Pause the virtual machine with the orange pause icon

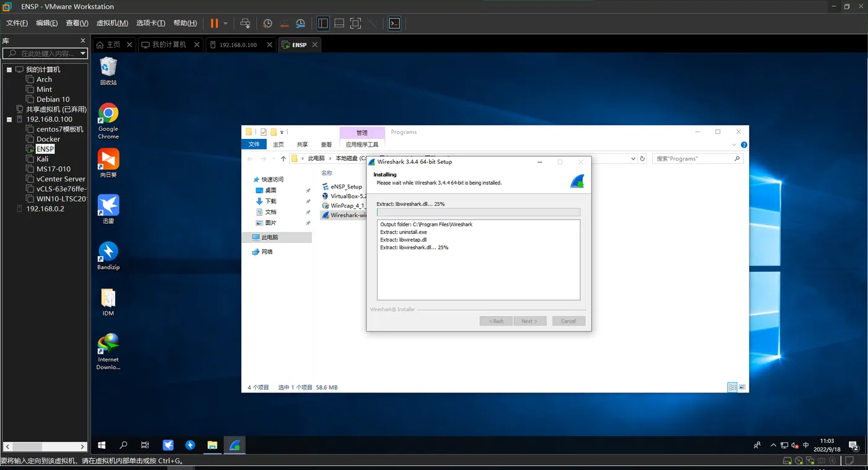click(214, 24)
